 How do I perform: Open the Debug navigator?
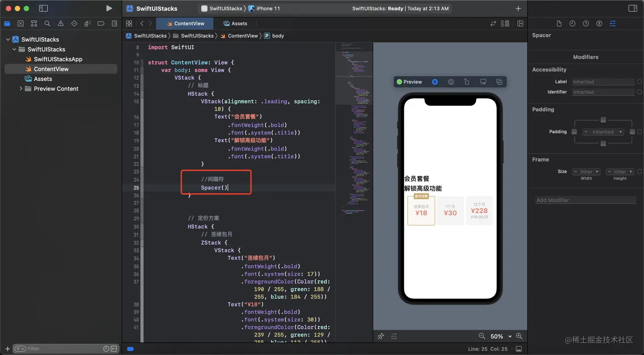88,23
